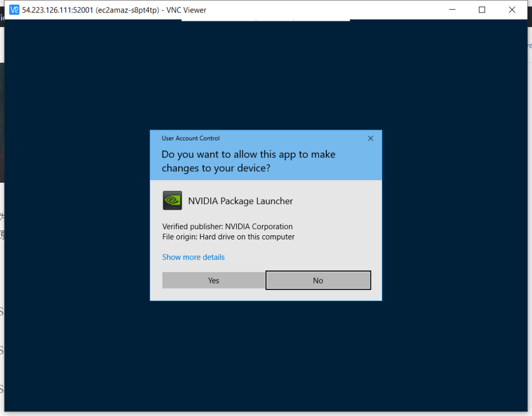Viewport: 532px width, 416px height.
Task: Click the "Do you want to allow" heading
Action: (x=248, y=161)
